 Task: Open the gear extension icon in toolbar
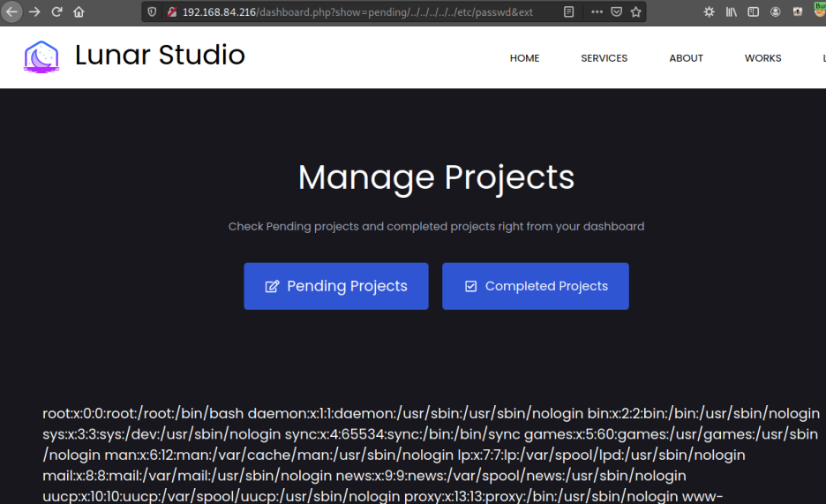(x=709, y=11)
